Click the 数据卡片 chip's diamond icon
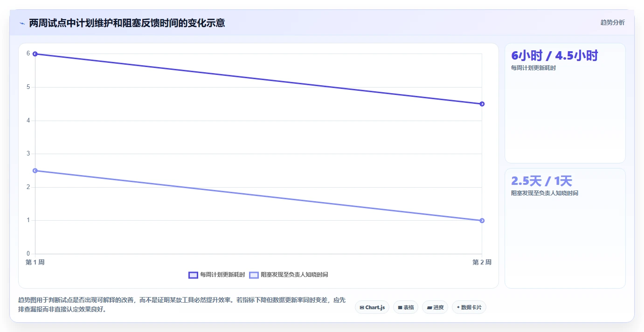Image resolution: width=644 pixels, height=332 pixels. click(x=458, y=307)
